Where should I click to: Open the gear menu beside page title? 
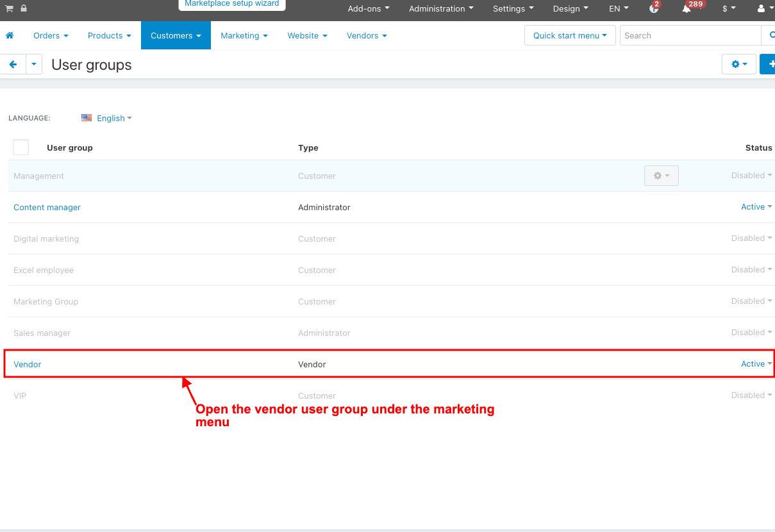[739, 64]
